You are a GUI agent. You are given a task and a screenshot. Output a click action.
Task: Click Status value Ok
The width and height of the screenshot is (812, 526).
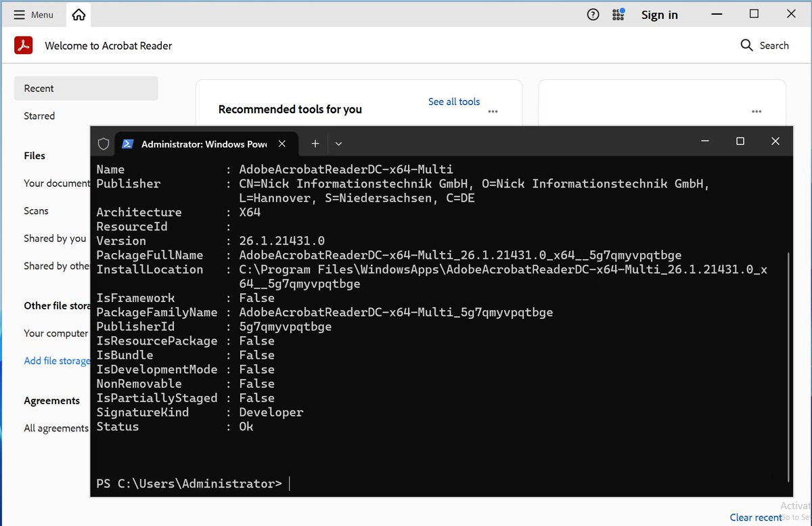pyautogui.click(x=246, y=426)
